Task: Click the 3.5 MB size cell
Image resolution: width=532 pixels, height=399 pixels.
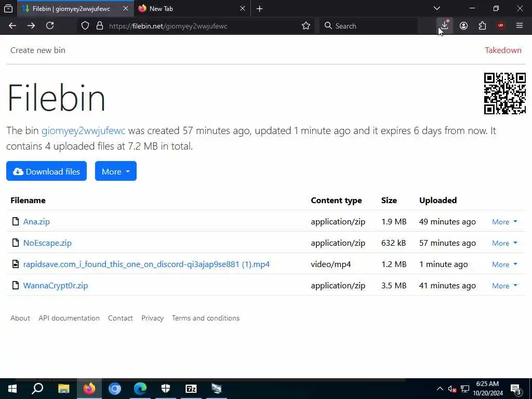Action: click(394, 286)
